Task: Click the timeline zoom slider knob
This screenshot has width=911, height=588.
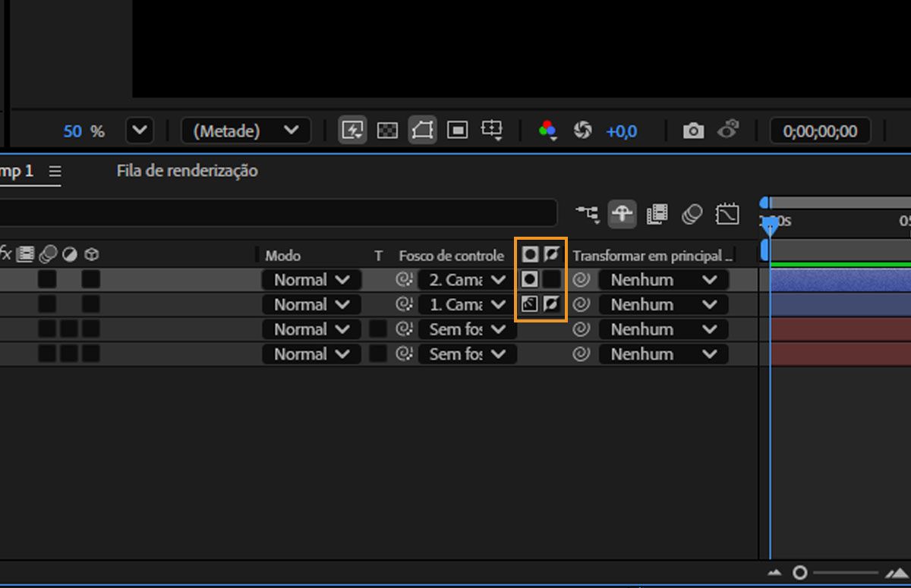Action: click(799, 572)
